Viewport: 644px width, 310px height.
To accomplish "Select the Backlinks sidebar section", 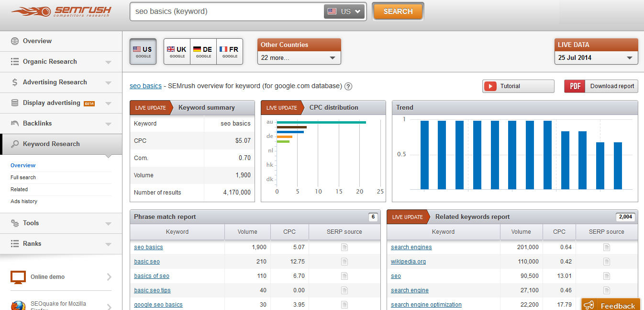I will pos(61,124).
